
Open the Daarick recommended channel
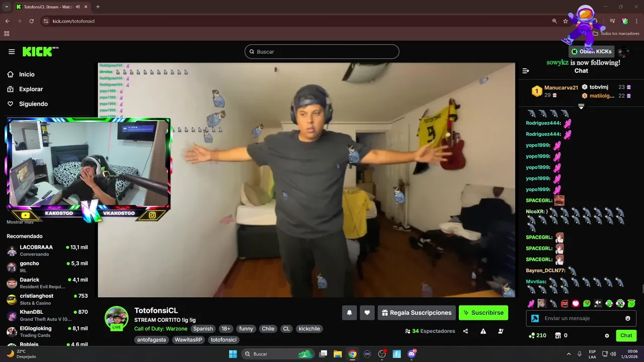47,283
